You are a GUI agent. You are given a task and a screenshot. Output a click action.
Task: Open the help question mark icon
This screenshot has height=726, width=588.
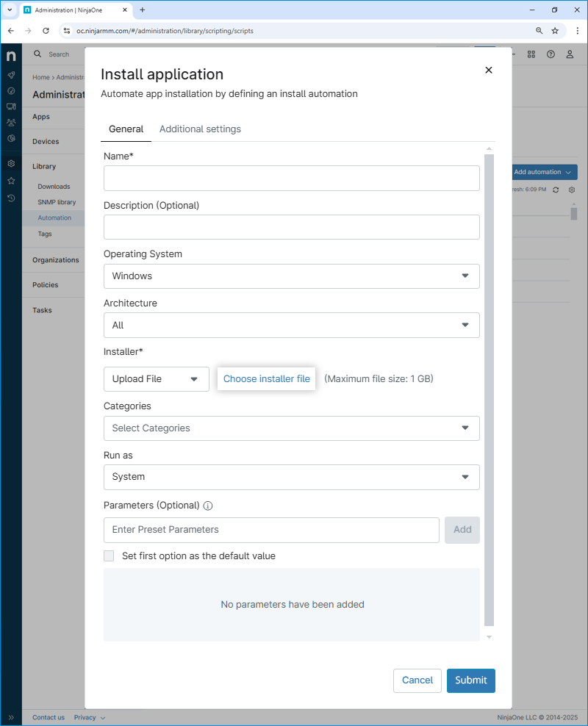click(x=551, y=54)
